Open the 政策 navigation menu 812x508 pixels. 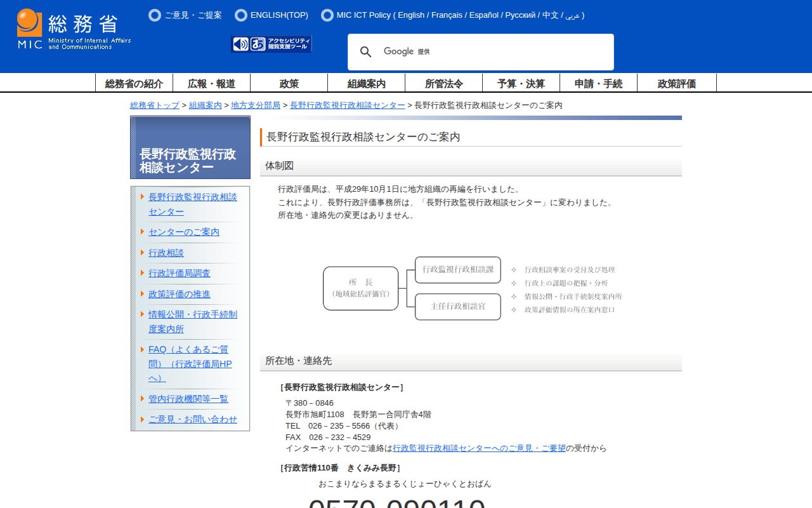point(289,83)
